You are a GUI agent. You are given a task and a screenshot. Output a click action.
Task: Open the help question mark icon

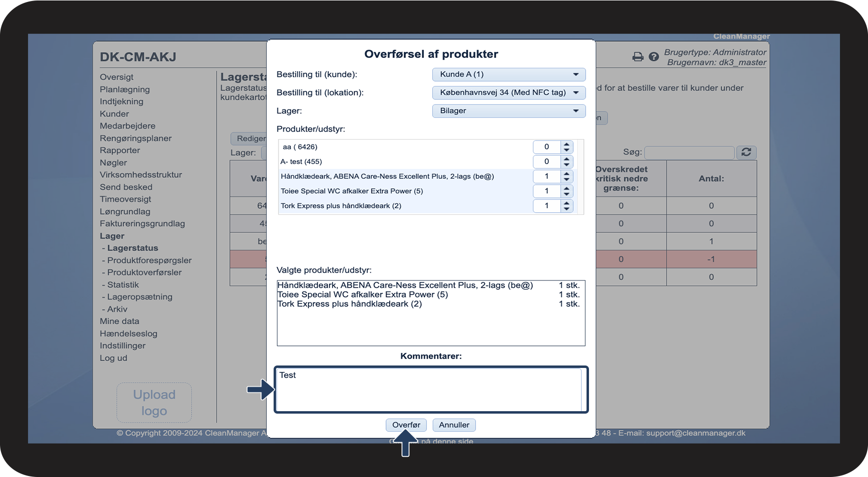[x=653, y=57]
